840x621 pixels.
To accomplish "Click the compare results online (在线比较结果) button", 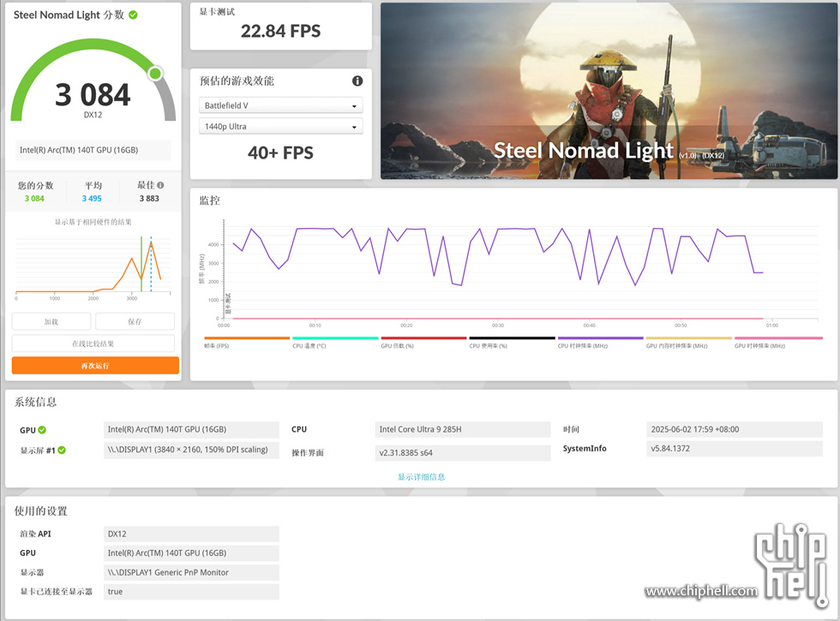I will pyautogui.click(x=93, y=343).
